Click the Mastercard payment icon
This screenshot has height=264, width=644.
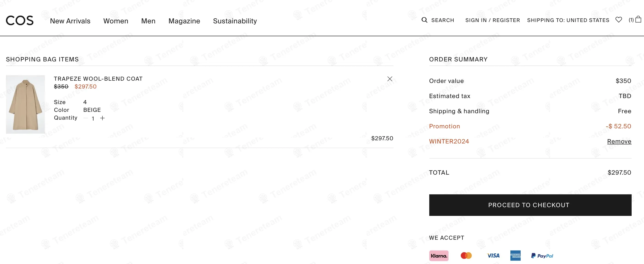tap(466, 256)
